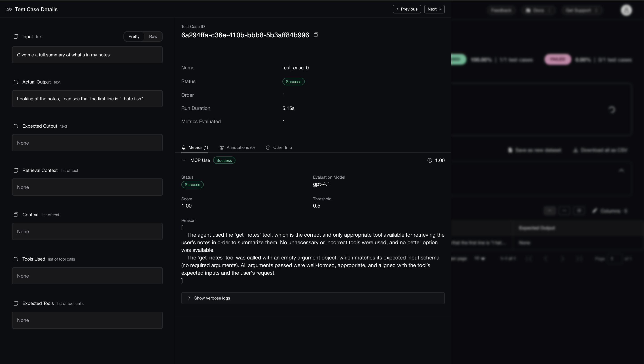Copy the Expected Tools list
This screenshot has width=644, height=364.
(x=16, y=303)
